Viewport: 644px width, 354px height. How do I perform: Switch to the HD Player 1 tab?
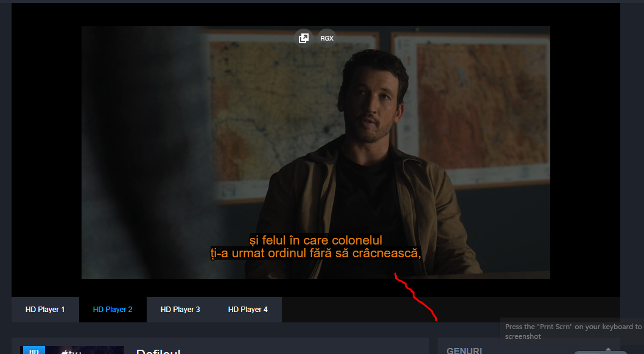(45, 309)
